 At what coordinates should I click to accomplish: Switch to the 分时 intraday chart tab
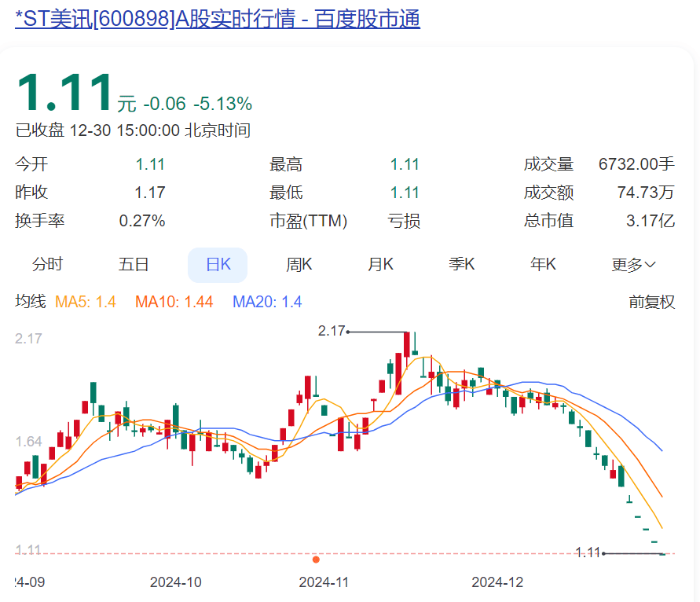click(x=49, y=265)
